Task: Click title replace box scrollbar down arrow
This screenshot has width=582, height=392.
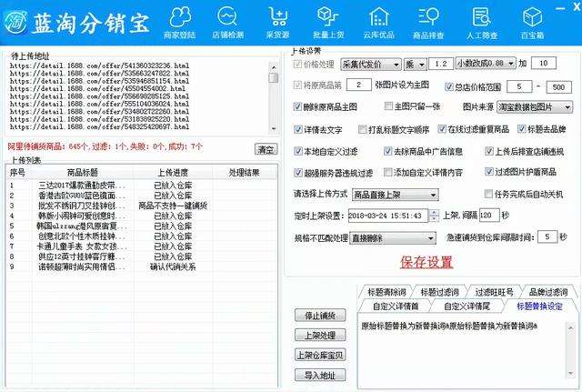Action: pos(570,374)
